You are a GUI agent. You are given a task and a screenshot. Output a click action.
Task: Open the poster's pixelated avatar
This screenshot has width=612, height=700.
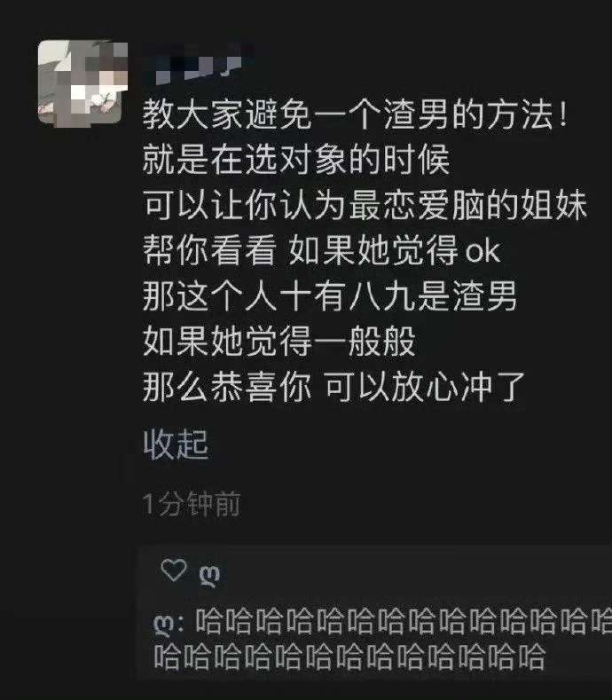pyautogui.click(x=82, y=83)
